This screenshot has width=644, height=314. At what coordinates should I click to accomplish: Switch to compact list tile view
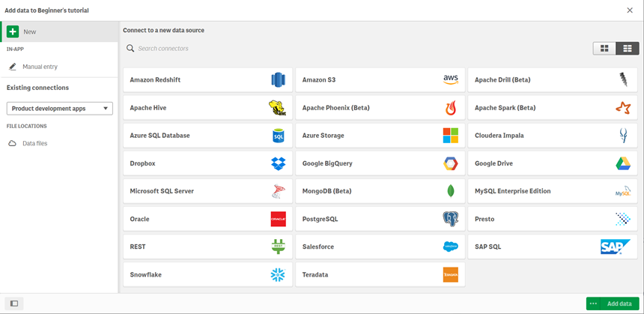[627, 49]
